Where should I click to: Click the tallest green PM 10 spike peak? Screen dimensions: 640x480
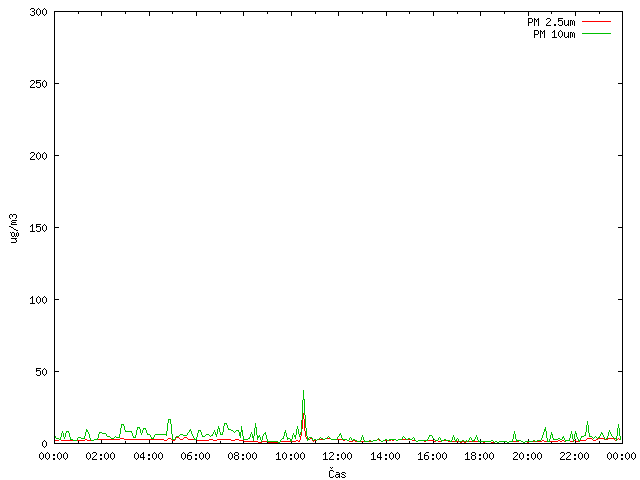pyautogui.click(x=303, y=391)
